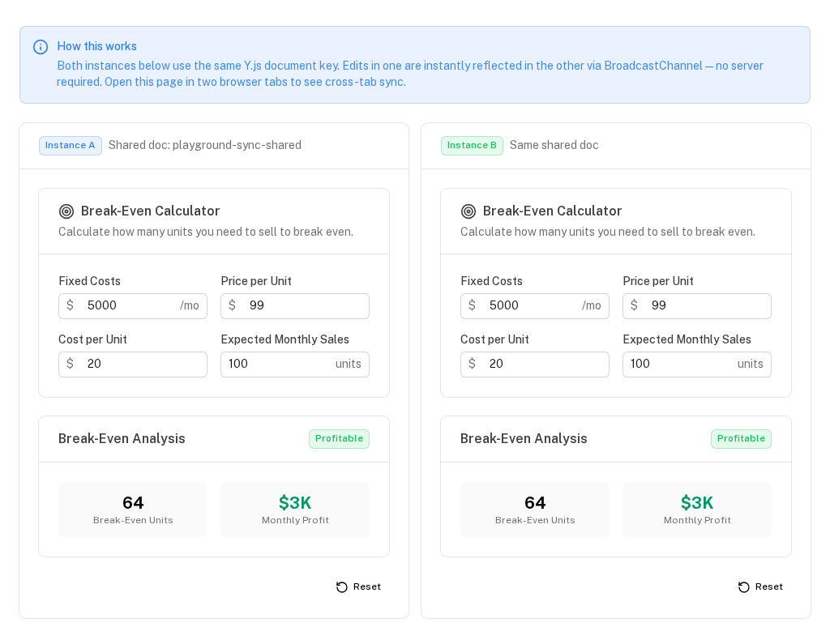The height and width of the screenshot is (644, 830).
Task: Click the Profitable badge in Instance B
Action: (x=741, y=439)
